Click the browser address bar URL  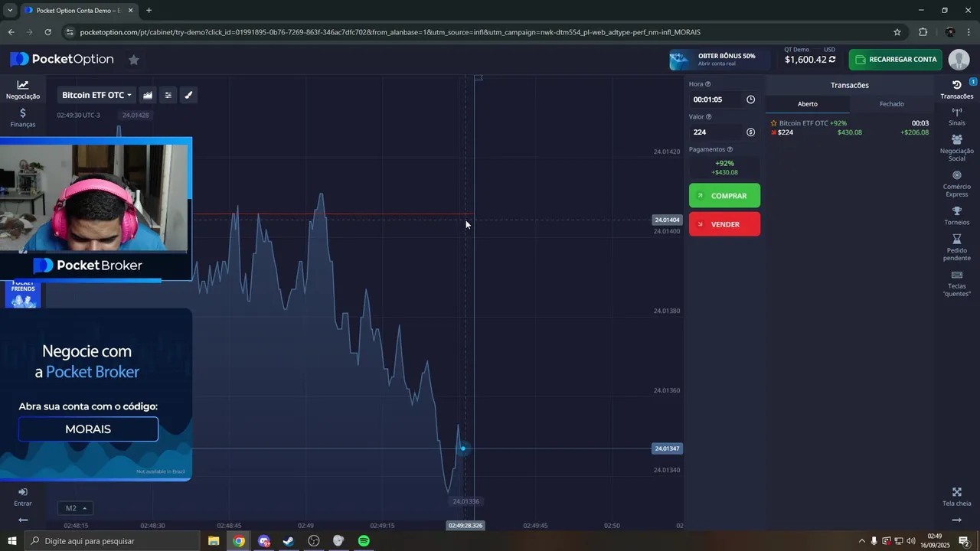pyautogui.click(x=390, y=32)
